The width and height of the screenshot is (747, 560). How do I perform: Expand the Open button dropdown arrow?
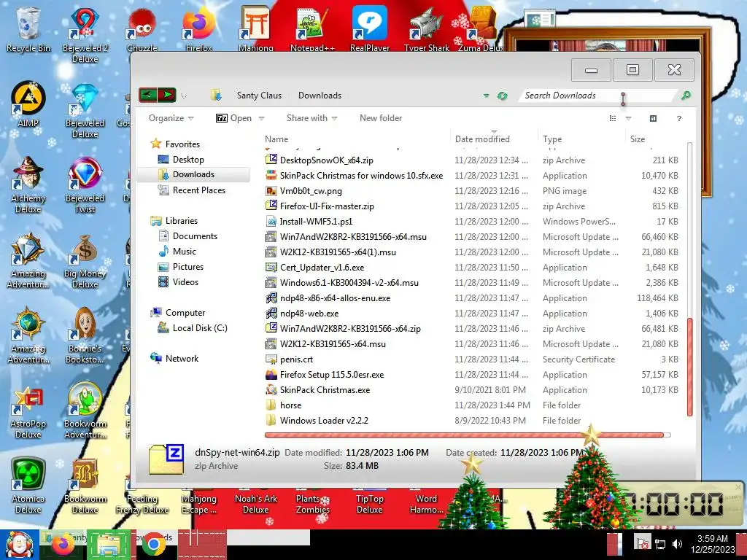tap(262, 119)
